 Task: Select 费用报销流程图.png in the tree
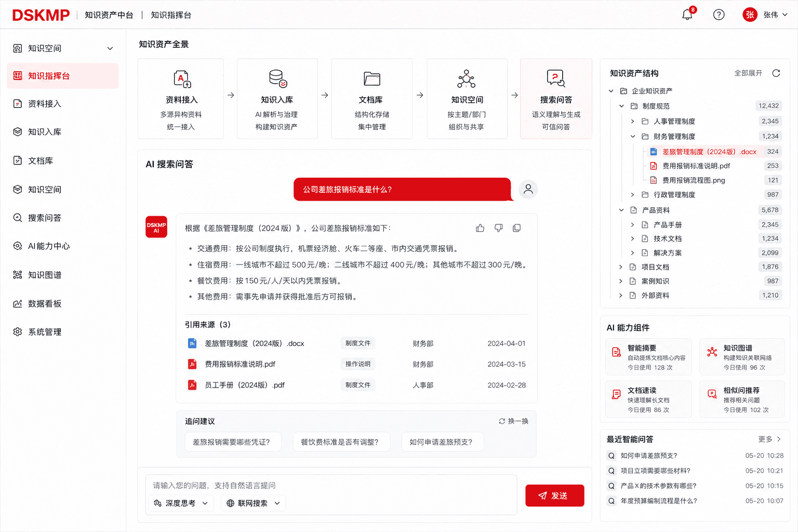point(694,180)
